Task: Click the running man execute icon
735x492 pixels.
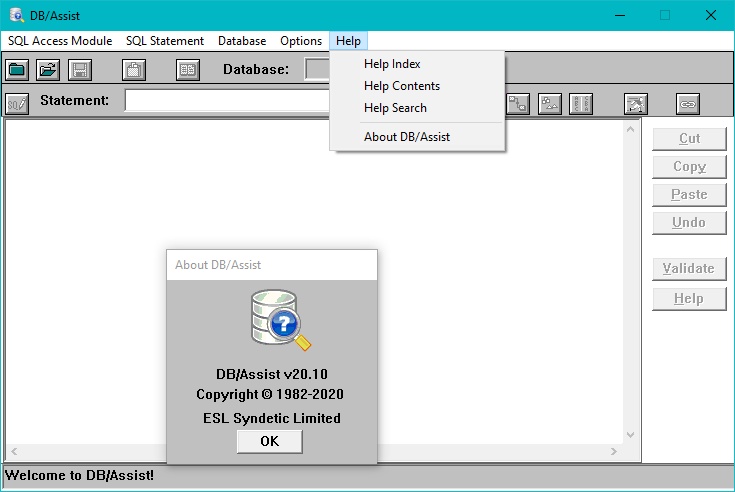Action: click(636, 103)
